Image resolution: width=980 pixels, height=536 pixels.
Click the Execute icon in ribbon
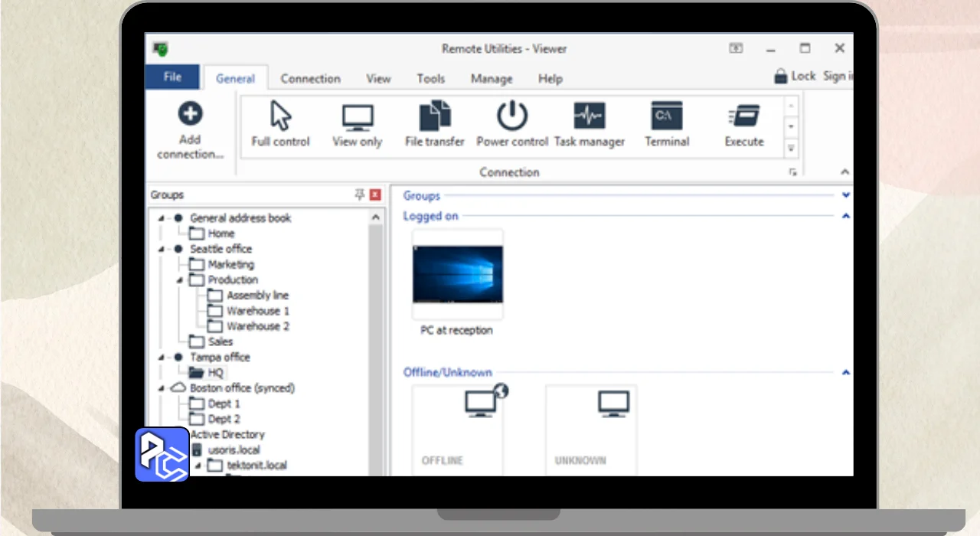tap(743, 117)
